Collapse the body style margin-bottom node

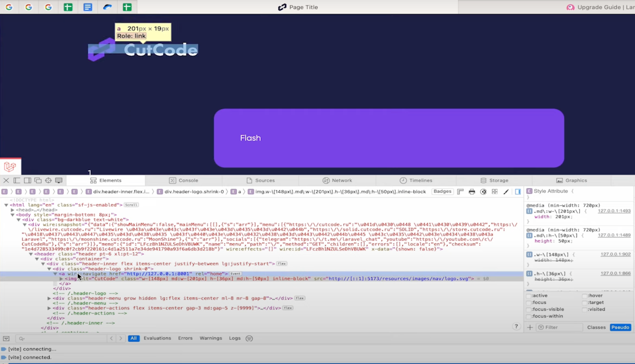(x=12, y=215)
